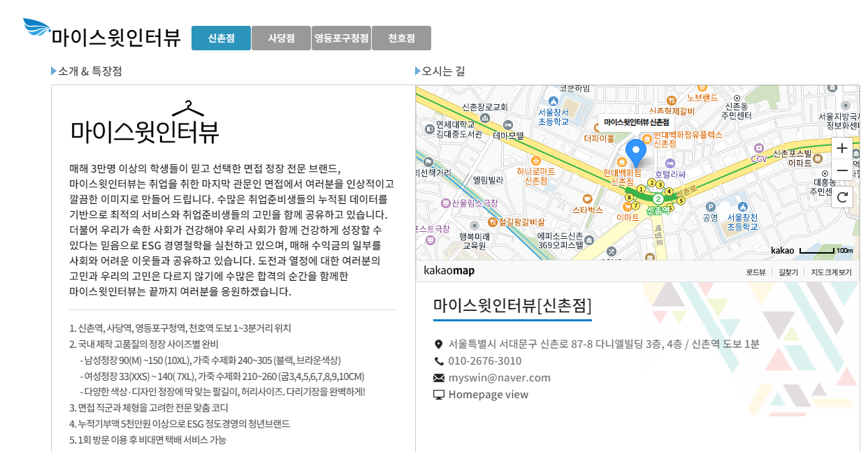Click the hanger 마이스윗인터뷰 logo image
This screenshot has width=868, height=452.
point(145,122)
